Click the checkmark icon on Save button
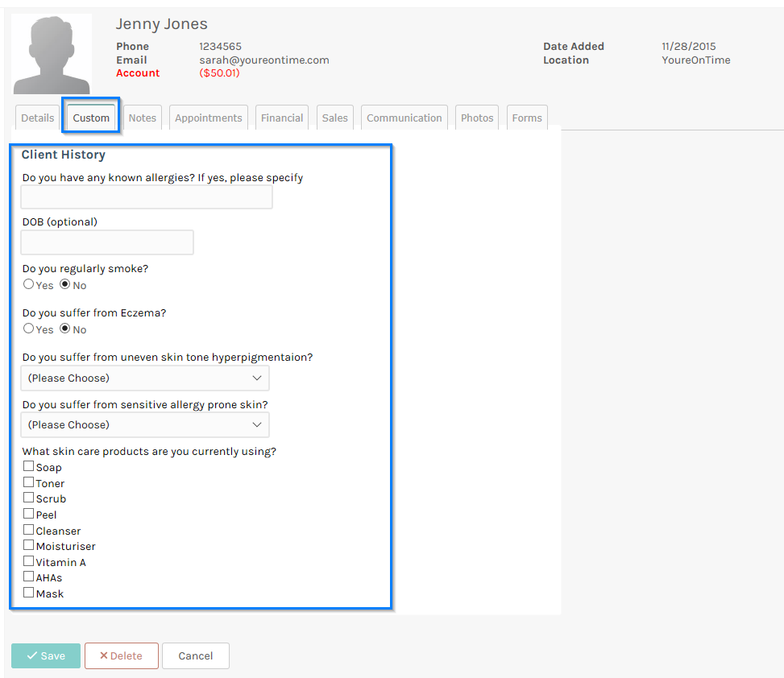Viewport: 784px width, 678px height. click(x=32, y=655)
